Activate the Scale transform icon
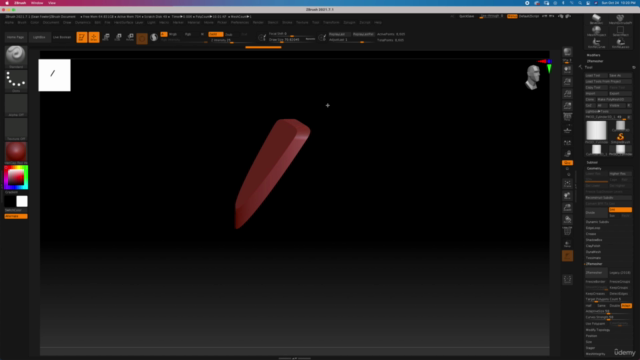The height and width of the screenshot is (360, 640). tap(118, 37)
